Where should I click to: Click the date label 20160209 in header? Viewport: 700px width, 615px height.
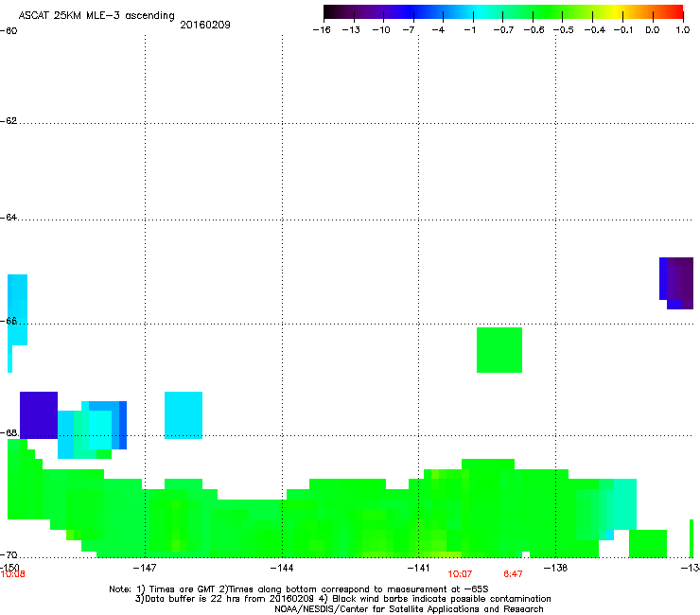pyautogui.click(x=205, y=25)
